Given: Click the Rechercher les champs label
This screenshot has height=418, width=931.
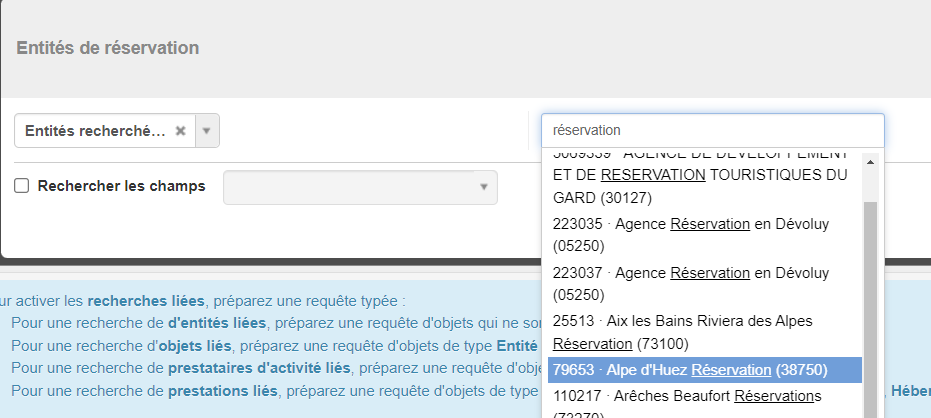Looking at the screenshot, I should (x=121, y=186).
